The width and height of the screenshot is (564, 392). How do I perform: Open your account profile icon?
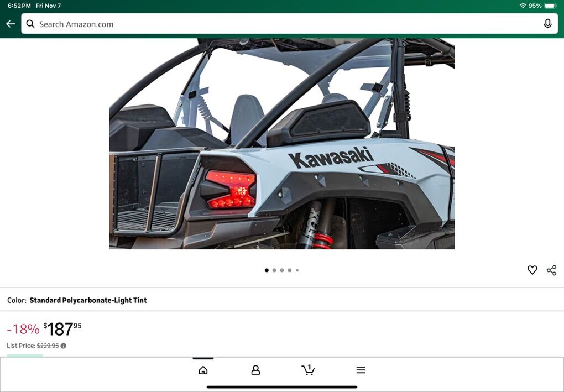point(255,369)
